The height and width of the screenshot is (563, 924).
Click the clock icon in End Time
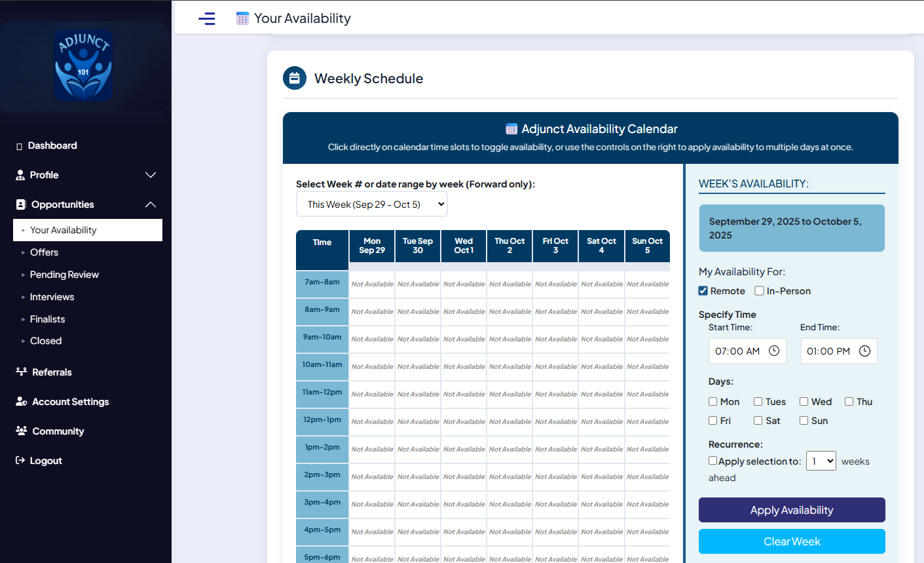tap(864, 351)
